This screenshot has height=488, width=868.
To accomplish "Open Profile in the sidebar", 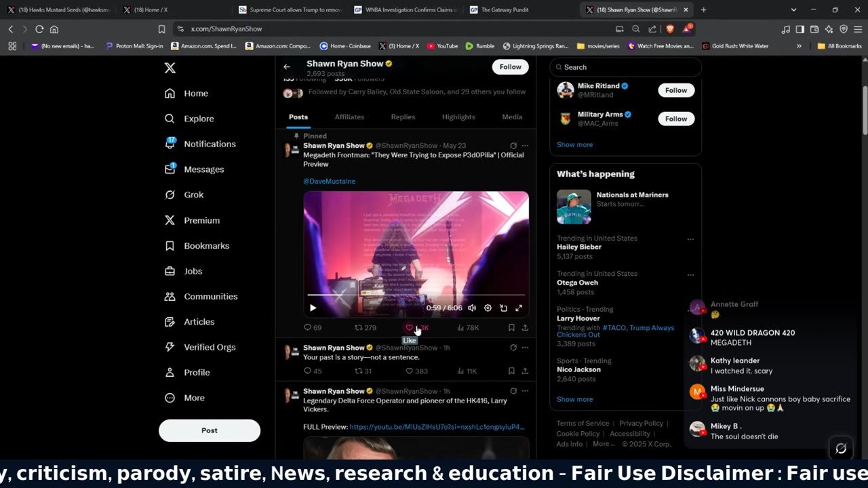I will click(187, 372).
